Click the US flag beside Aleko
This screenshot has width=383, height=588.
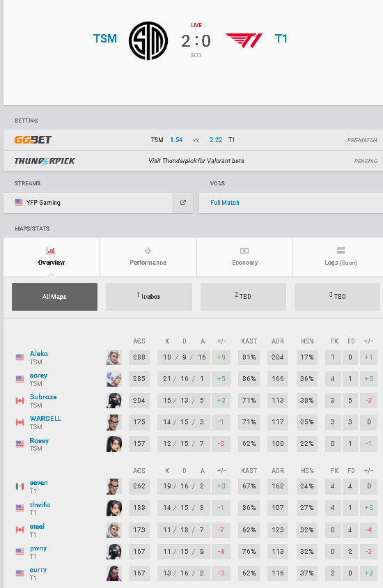pos(20,357)
